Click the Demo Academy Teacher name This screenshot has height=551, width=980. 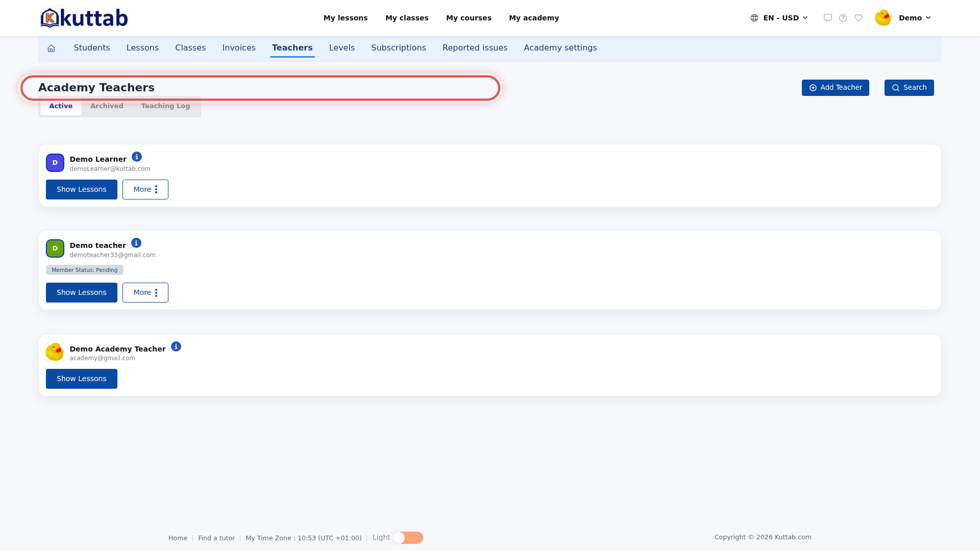[118, 349]
